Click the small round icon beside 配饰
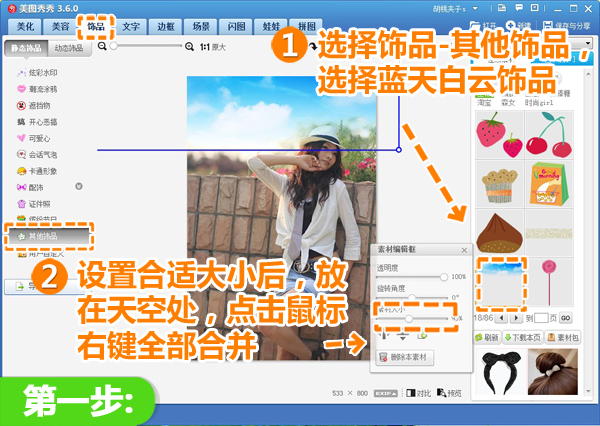This screenshot has width=600, height=426. coord(79,186)
